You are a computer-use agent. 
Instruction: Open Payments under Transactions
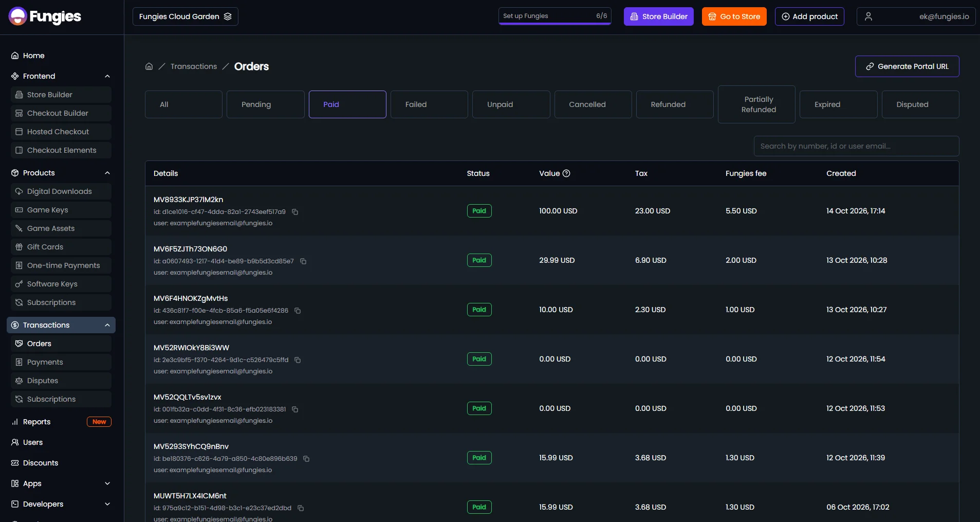[61, 362]
